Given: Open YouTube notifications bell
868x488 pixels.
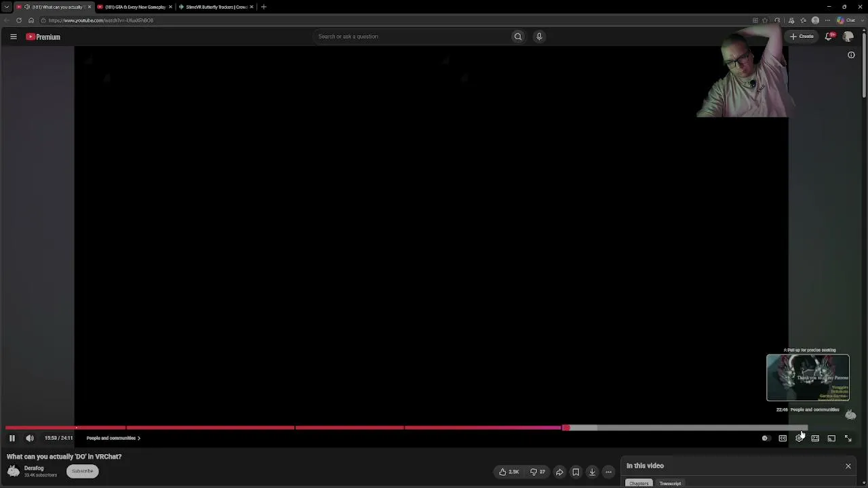Looking at the screenshot, I should tap(829, 37).
